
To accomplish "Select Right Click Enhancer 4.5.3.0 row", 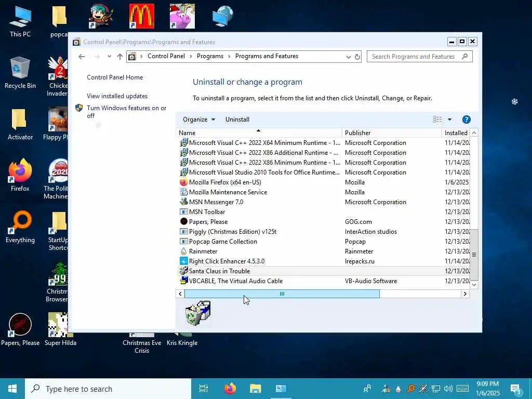I will 324,261.
